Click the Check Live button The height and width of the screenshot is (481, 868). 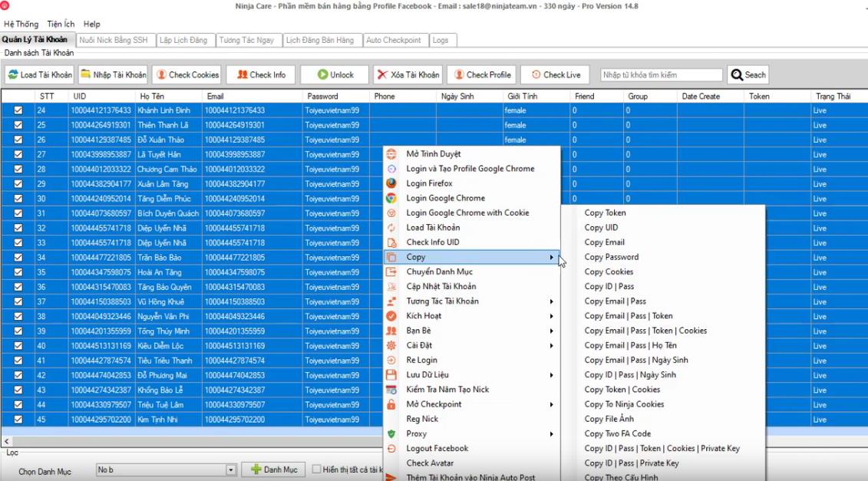coord(555,74)
